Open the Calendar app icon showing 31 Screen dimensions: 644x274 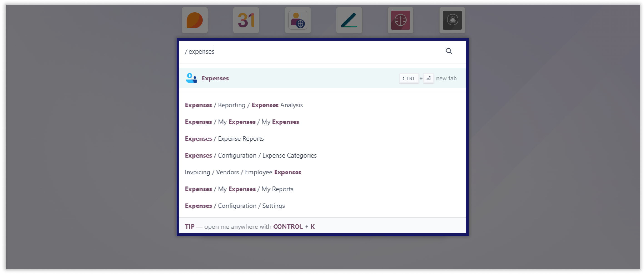(246, 20)
